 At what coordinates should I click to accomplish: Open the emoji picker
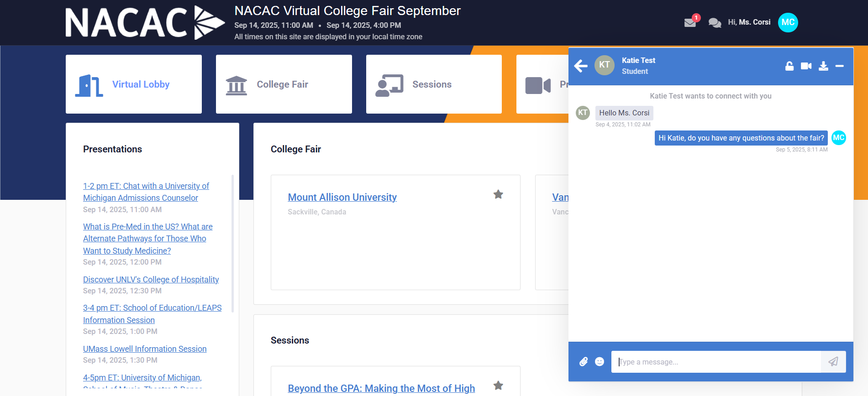[x=600, y=362]
